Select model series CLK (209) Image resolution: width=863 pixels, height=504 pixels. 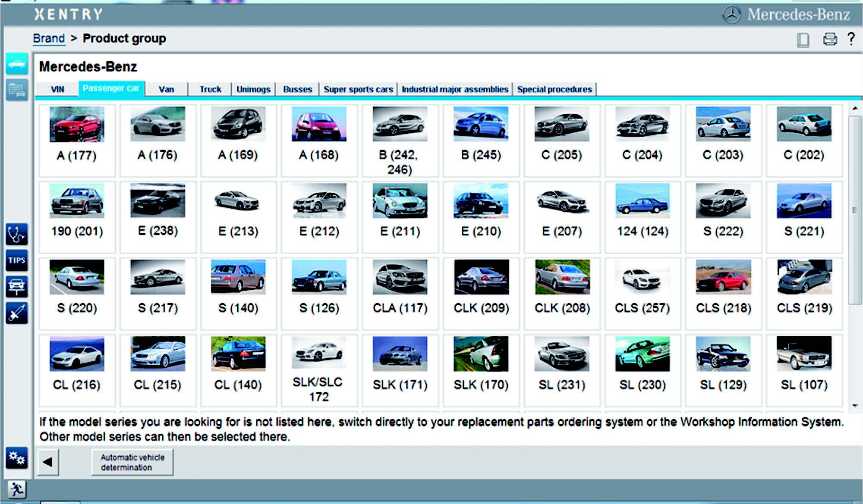point(481,294)
